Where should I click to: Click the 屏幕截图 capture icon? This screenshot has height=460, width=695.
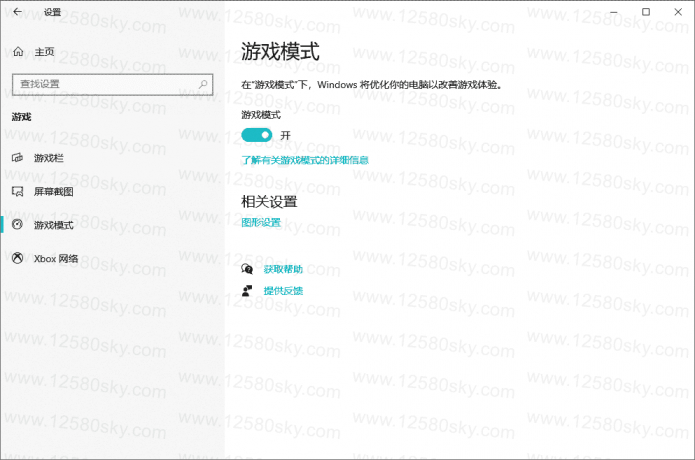tap(17, 191)
